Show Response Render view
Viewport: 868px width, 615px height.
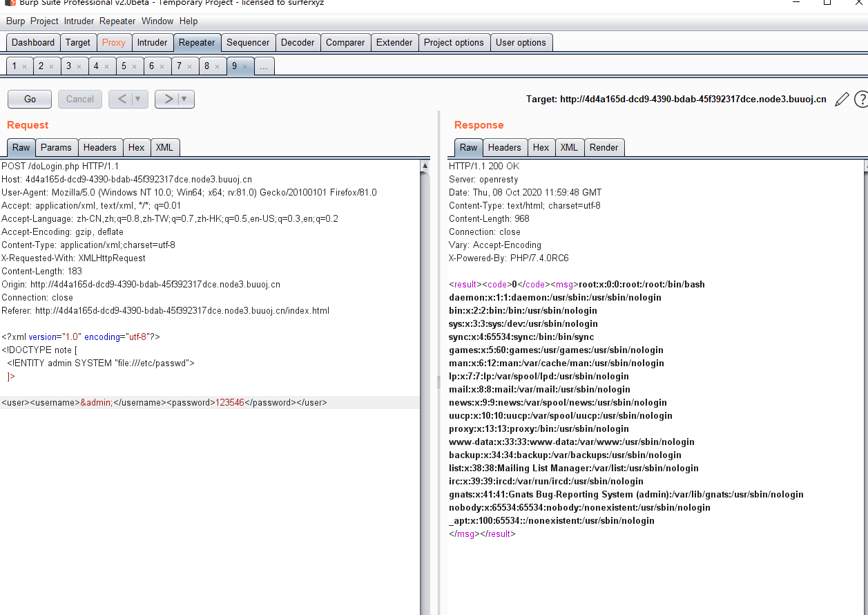(x=604, y=147)
